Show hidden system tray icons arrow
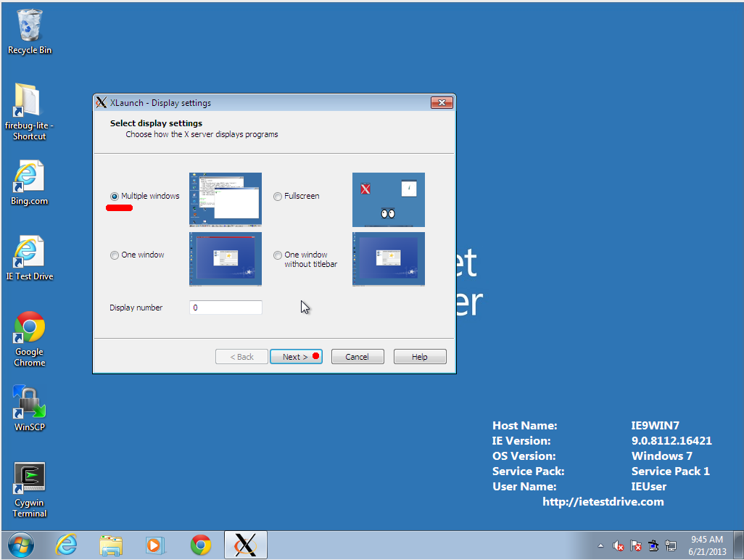 [600, 545]
